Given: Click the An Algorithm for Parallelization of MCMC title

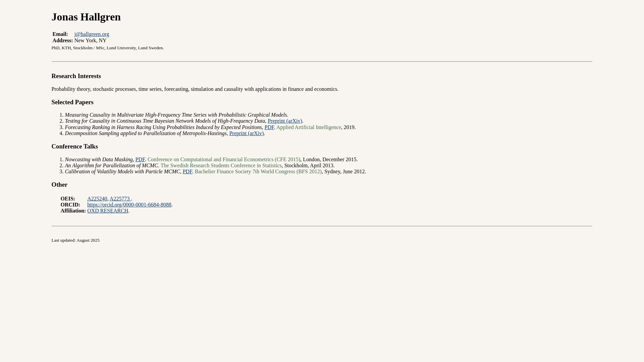Looking at the screenshot, I should click(x=112, y=166).
